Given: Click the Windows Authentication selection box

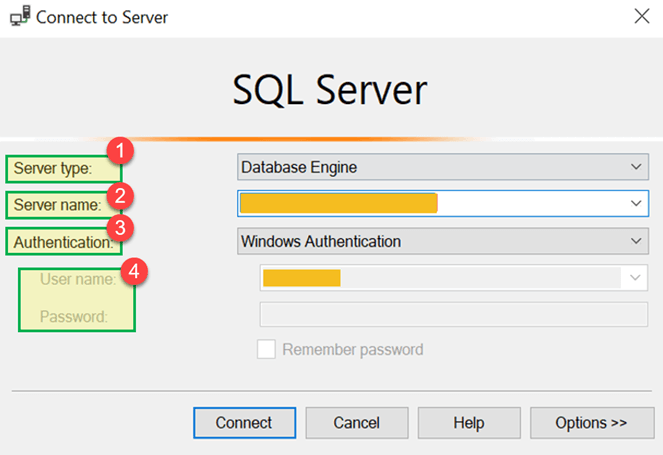Looking at the screenshot, I should pyautogui.click(x=430, y=241).
